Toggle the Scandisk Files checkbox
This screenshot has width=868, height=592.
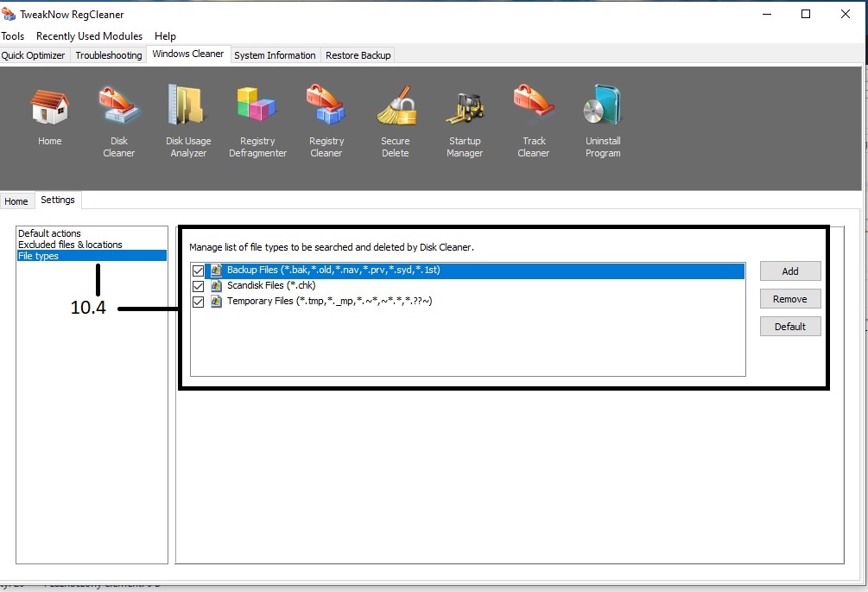[x=198, y=286]
